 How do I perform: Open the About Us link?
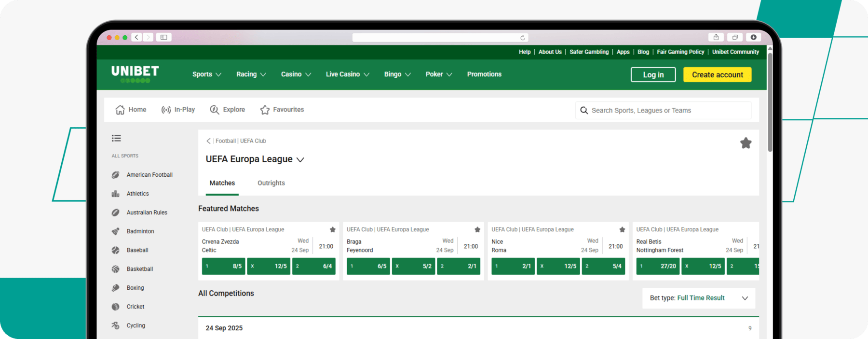(550, 52)
